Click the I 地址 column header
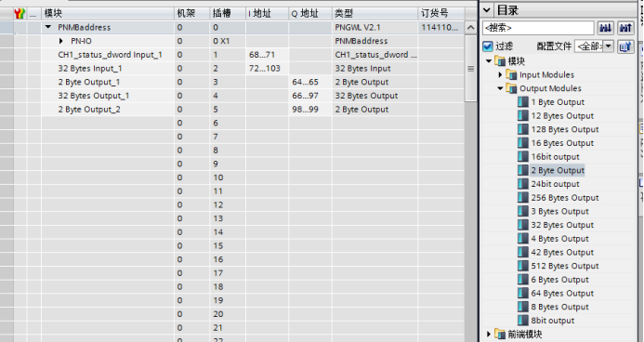644x342 pixels. (267, 14)
